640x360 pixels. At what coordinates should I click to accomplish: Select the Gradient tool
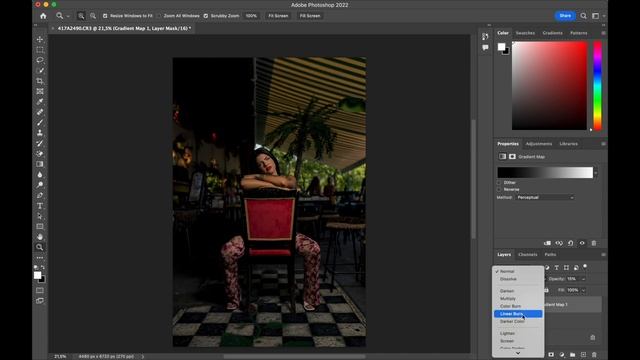click(40, 164)
